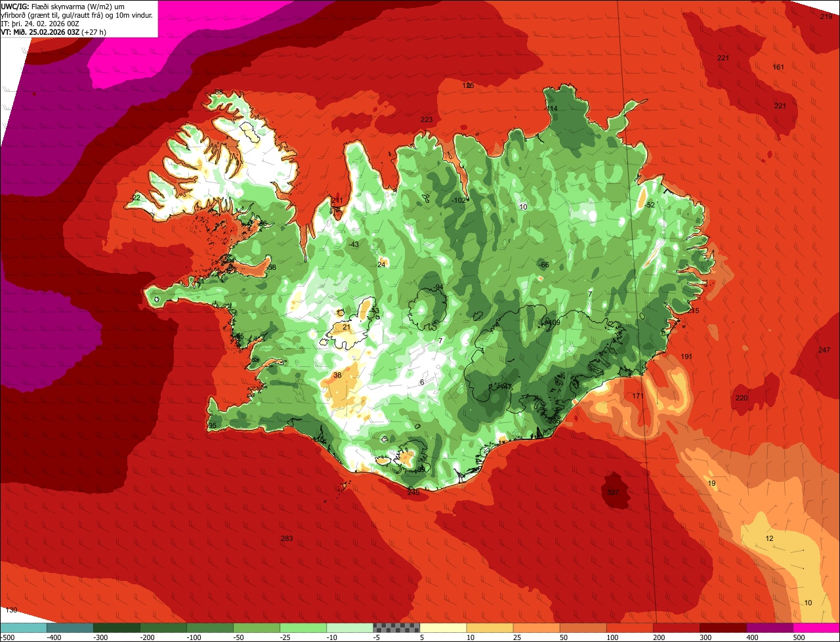Click the '220' value off east coast
The image size is (840, 642).
point(742,398)
